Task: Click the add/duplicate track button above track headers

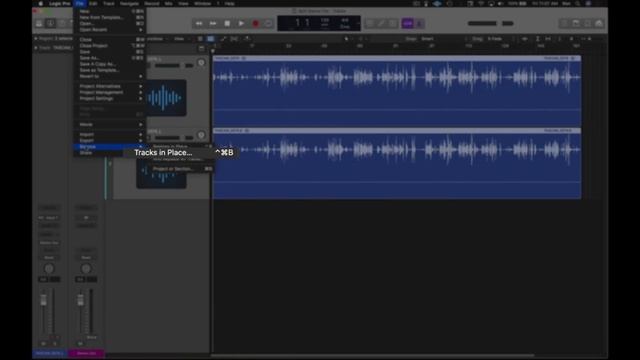Action: [201, 49]
